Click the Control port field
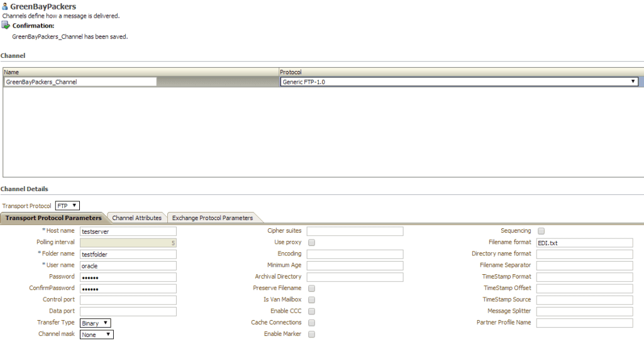 [128, 300]
